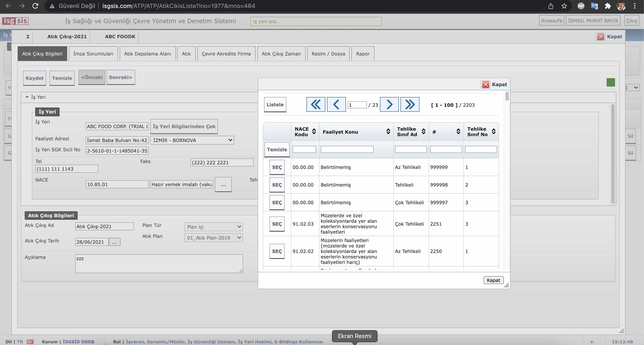Collapse the İş Yeri section triangle
Screen dimensions: 644x345
coord(27,97)
